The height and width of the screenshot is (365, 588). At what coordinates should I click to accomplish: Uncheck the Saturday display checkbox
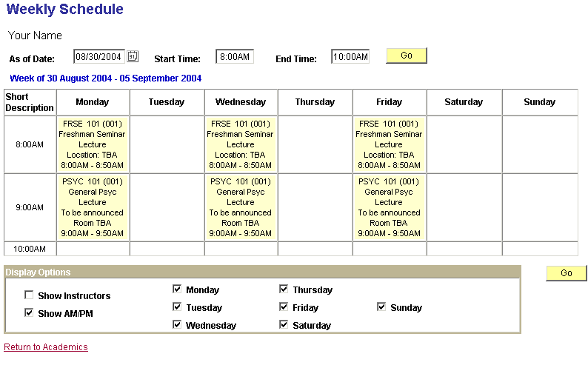point(284,324)
